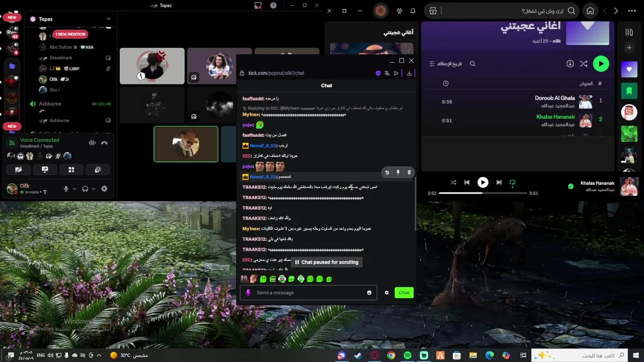Image resolution: width=644 pixels, height=362 pixels.
Task: Open Your Library icon in Spotify sidebar
Action: tap(629, 33)
